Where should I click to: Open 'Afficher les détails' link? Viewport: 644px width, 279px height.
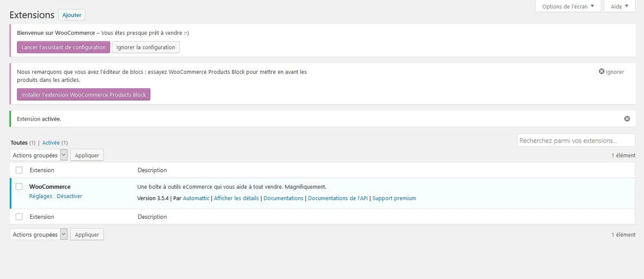(x=237, y=198)
